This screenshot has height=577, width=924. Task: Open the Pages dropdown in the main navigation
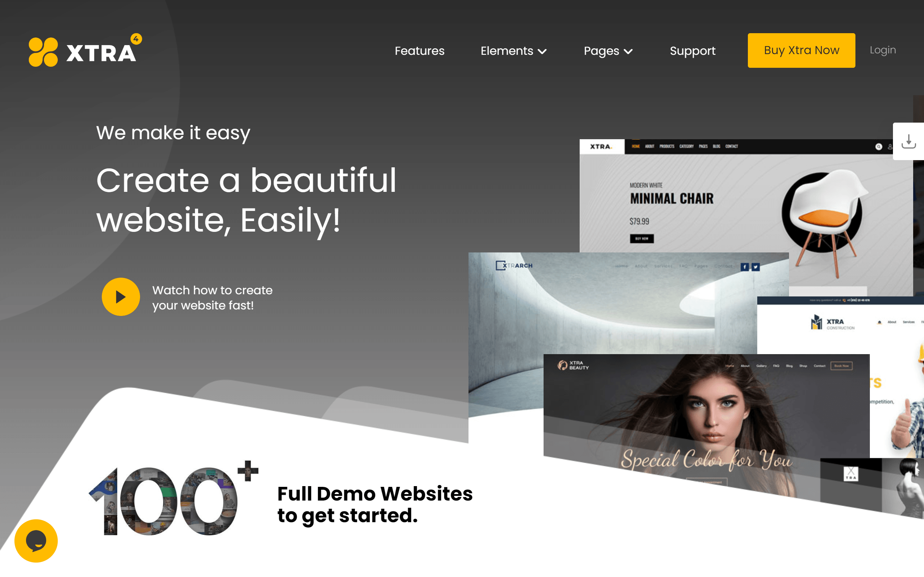click(607, 51)
